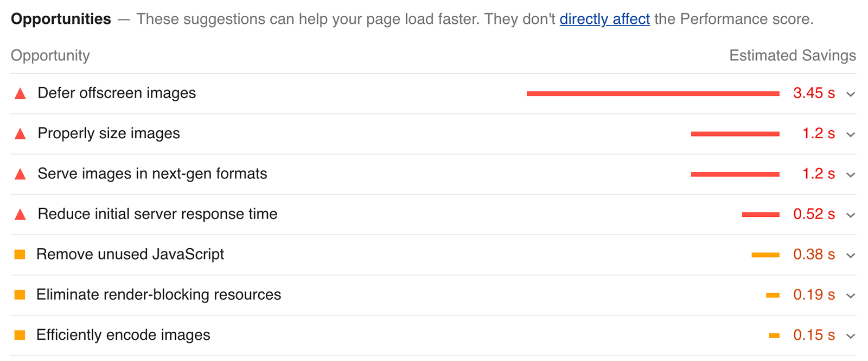Image resolution: width=868 pixels, height=361 pixels.
Task: Open chevron for Serve images in next-gen formats
Action: [x=851, y=175]
